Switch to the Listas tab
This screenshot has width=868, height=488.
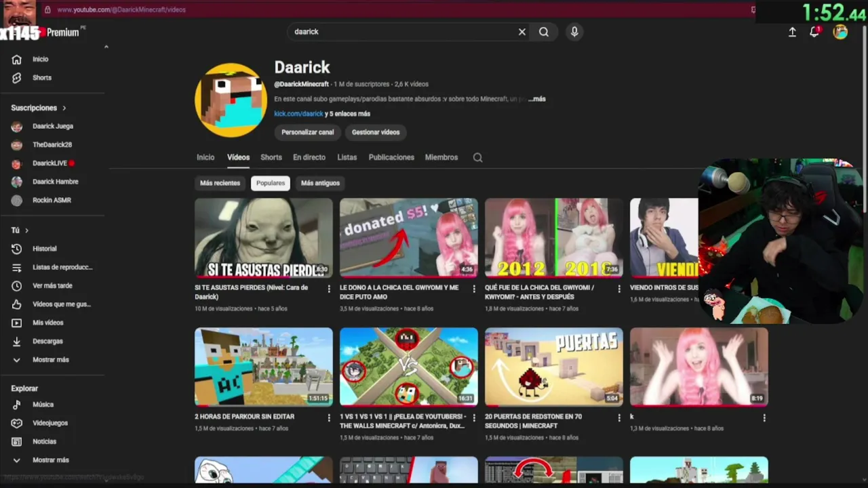click(x=347, y=157)
